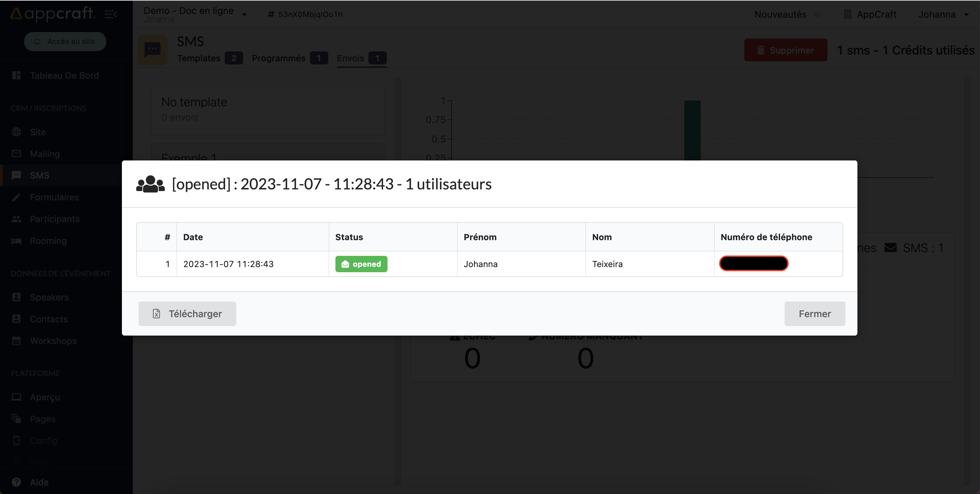Viewport: 980px width, 494px height.
Task: Click the Accès au site toggle button
Action: pos(65,41)
